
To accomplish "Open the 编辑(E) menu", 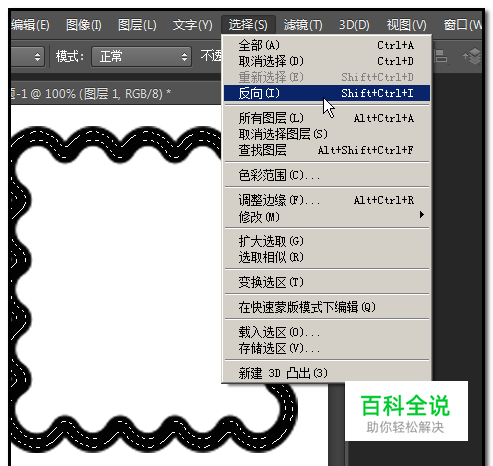I will [31, 25].
